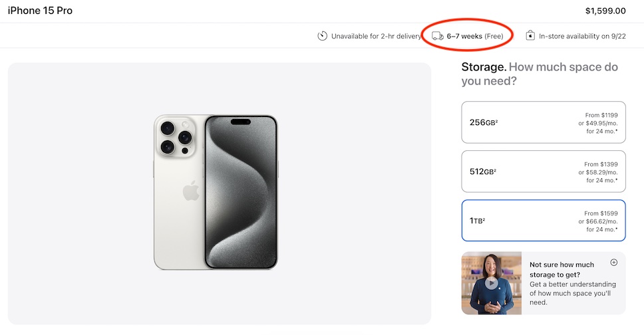The image size is (644, 335).
Task: Click the iPhone front display image
Action: coord(241,191)
